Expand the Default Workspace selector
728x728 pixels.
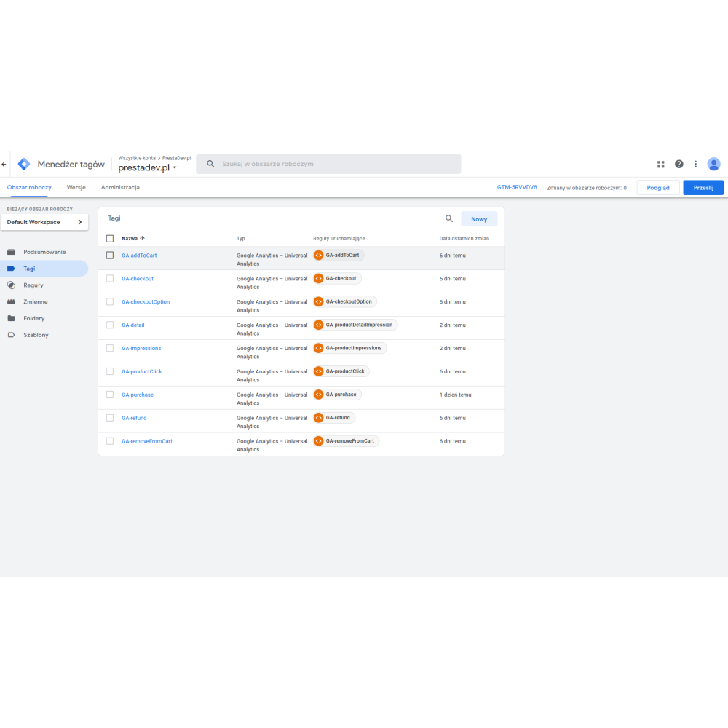(x=44, y=222)
